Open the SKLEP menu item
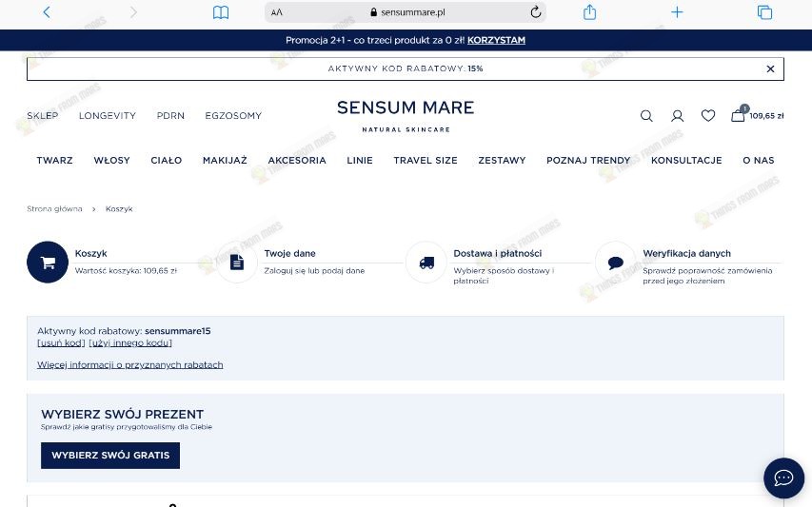The height and width of the screenshot is (507, 812). [x=43, y=115]
